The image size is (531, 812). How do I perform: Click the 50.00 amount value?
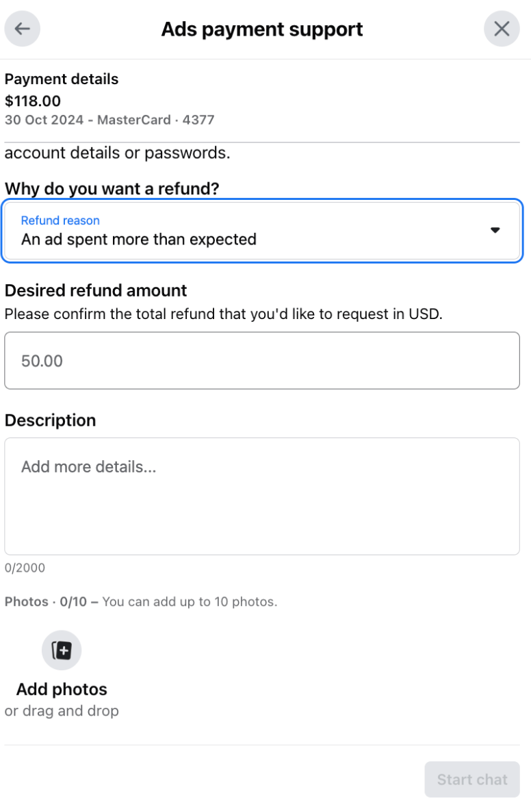(42, 360)
